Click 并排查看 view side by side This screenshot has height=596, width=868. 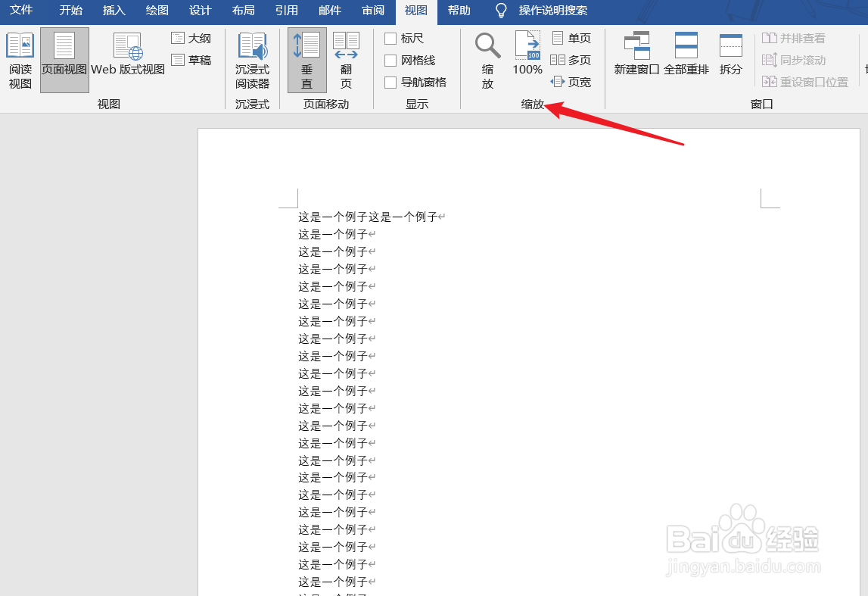point(793,38)
